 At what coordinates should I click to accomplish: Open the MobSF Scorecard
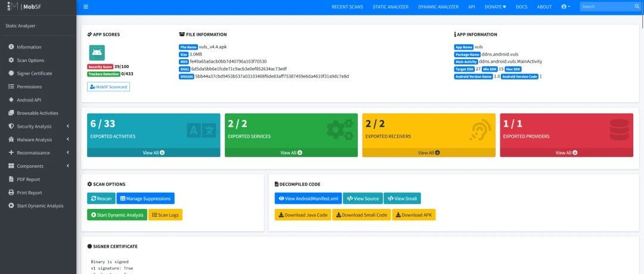point(109,87)
